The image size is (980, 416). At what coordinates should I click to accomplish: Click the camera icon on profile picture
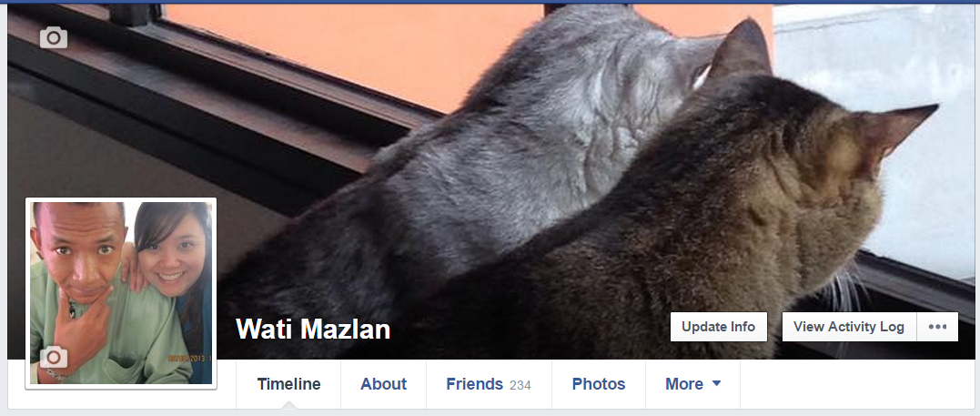click(x=53, y=357)
